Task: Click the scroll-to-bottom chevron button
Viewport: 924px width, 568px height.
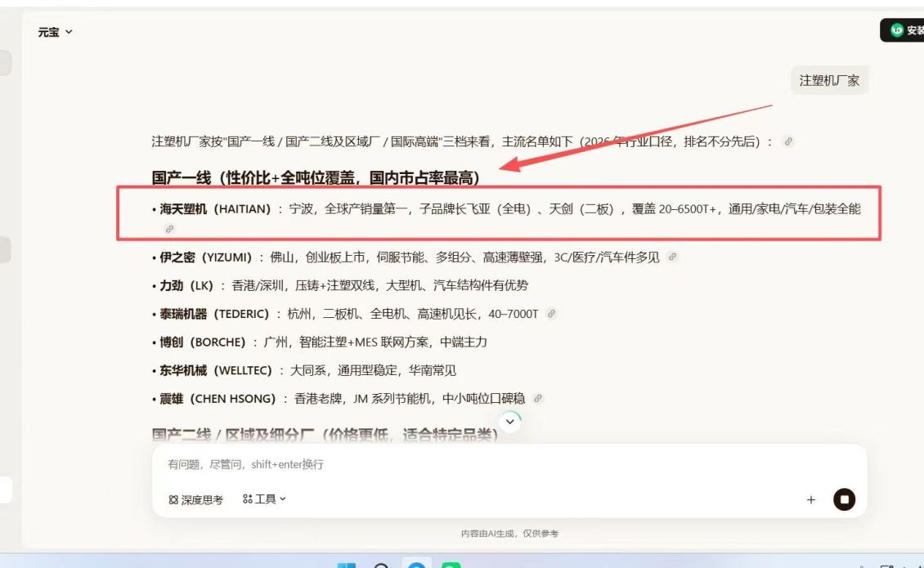Action: pos(510,422)
